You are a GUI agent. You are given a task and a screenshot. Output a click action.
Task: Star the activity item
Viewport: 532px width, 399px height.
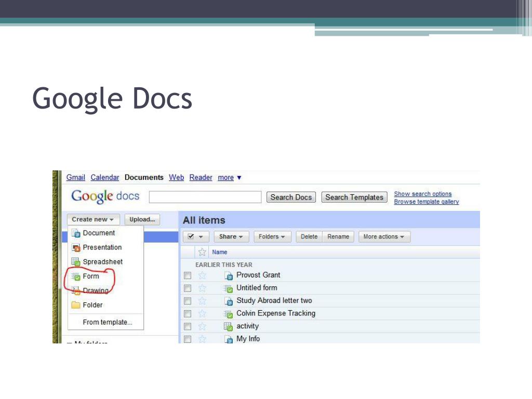click(x=202, y=326)
